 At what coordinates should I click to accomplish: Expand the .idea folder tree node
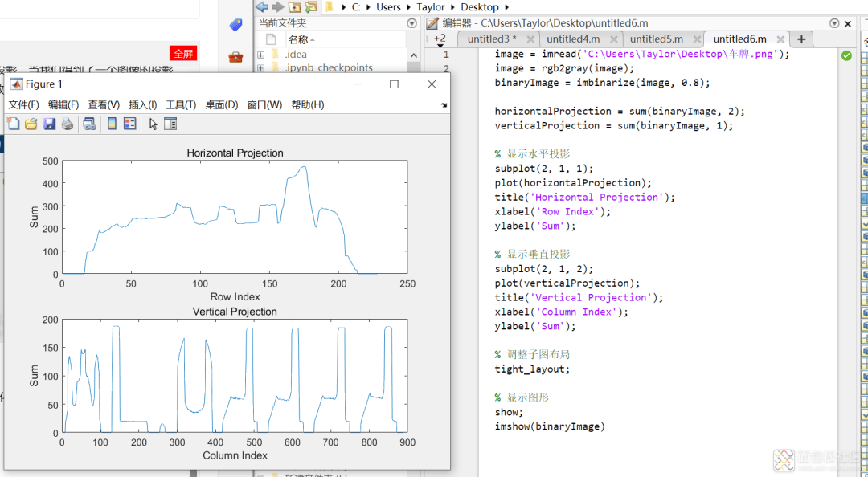tap(260, 55)
